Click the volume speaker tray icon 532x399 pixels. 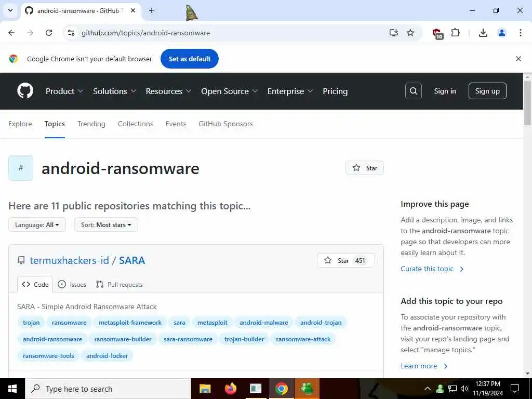pos(464,389)
